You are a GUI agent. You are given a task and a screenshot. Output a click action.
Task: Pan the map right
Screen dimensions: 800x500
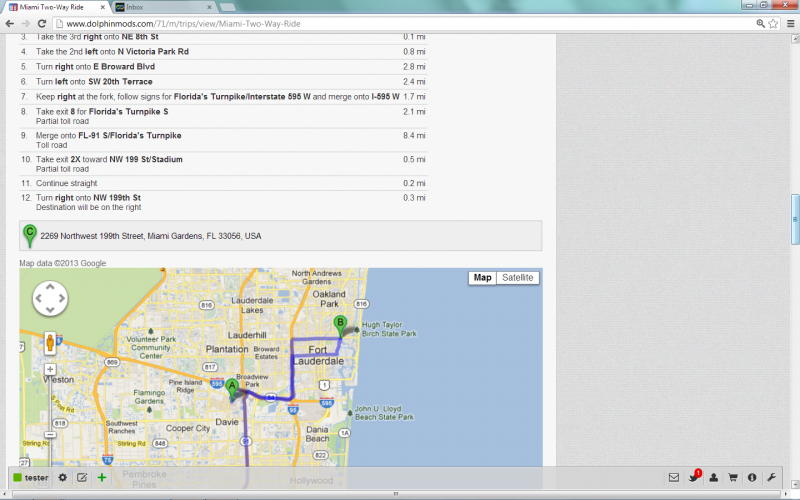coord(61,298)
